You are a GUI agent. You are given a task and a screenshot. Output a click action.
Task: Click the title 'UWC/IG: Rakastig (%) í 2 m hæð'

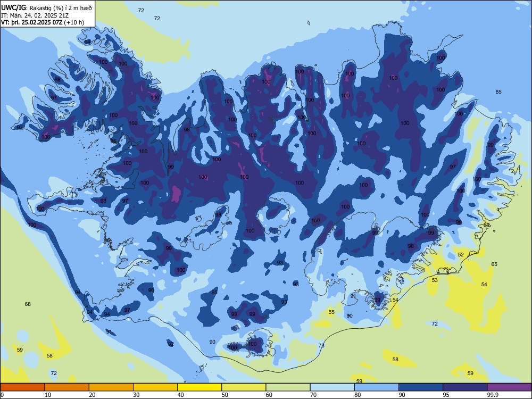pyautogui.click(x=46, y=7)
